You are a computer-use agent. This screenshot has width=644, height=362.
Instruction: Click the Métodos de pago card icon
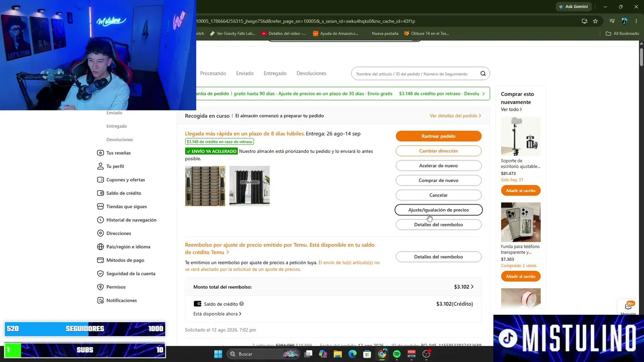pyautogui.click(x=101, y=260)
